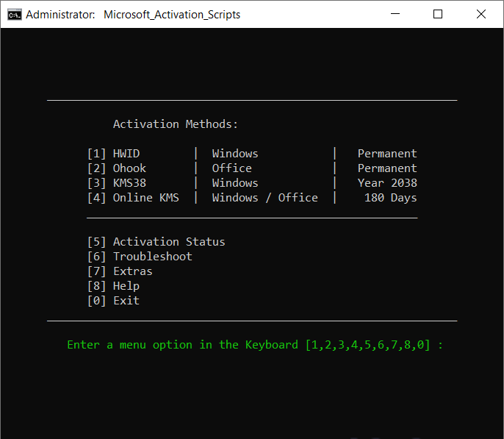The image size is (504, 439).
Task: Click 'Windows' in the HWID row
Action: click(x=235, y=154)
